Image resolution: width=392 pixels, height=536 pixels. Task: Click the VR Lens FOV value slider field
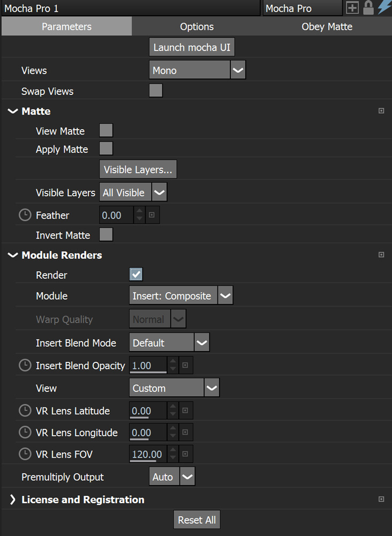[148, 454]
